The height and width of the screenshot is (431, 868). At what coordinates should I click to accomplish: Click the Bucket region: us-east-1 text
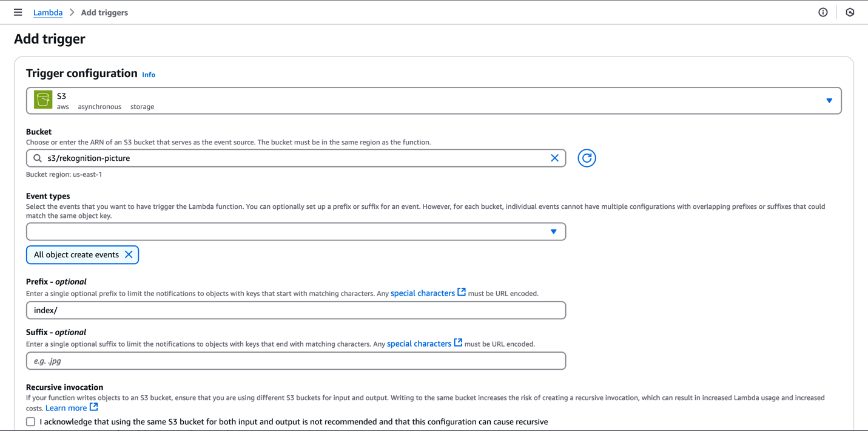tap(64, 174)
